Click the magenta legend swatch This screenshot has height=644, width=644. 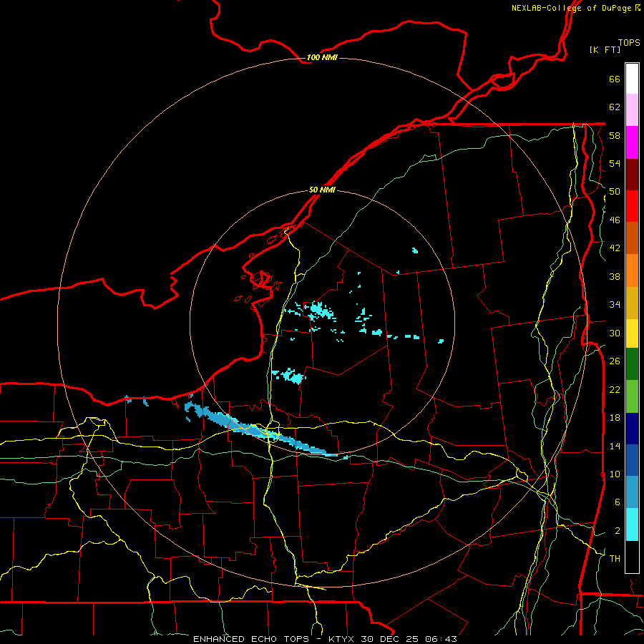[632, 142]
